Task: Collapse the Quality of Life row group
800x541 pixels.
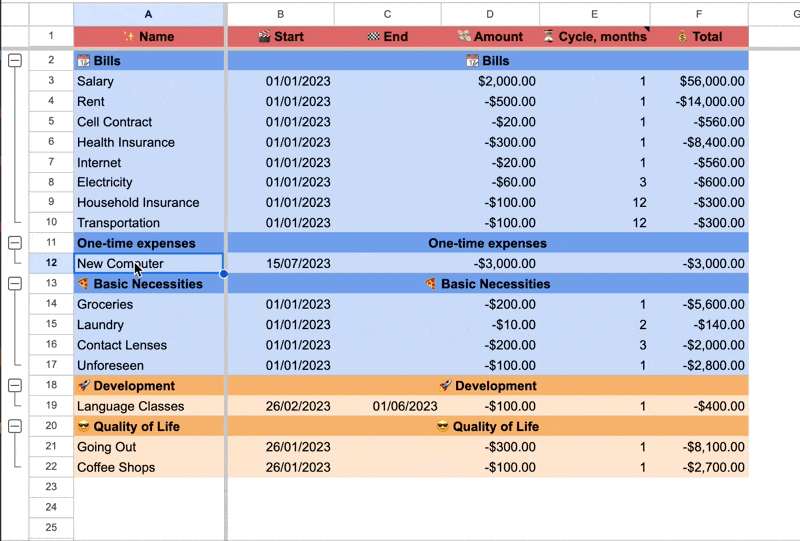Action: pyautogui.click(x=15, y=426)
